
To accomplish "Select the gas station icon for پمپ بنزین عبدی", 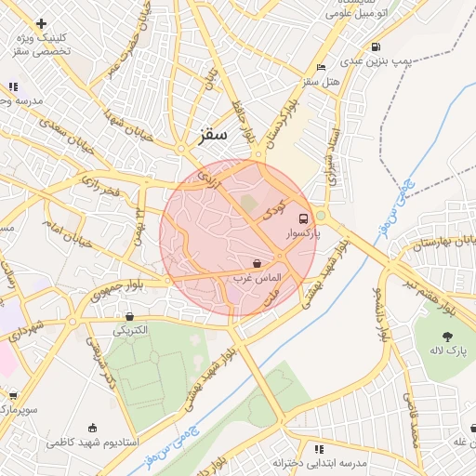I will (x=376, y=46).
